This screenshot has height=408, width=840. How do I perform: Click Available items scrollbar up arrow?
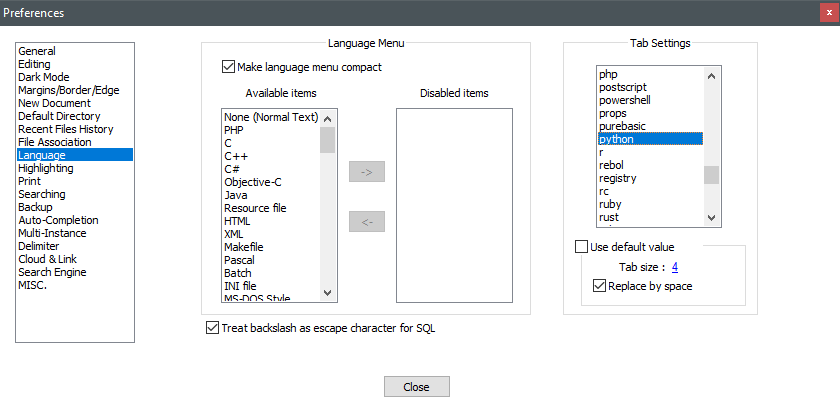coord(328,118)
